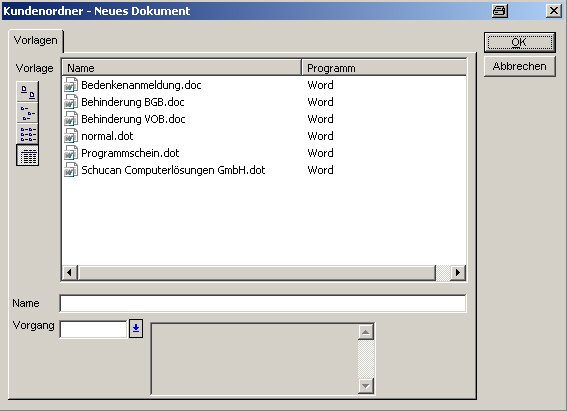Select Bedenkenanmeldung.doc template

tap(141, 85)
